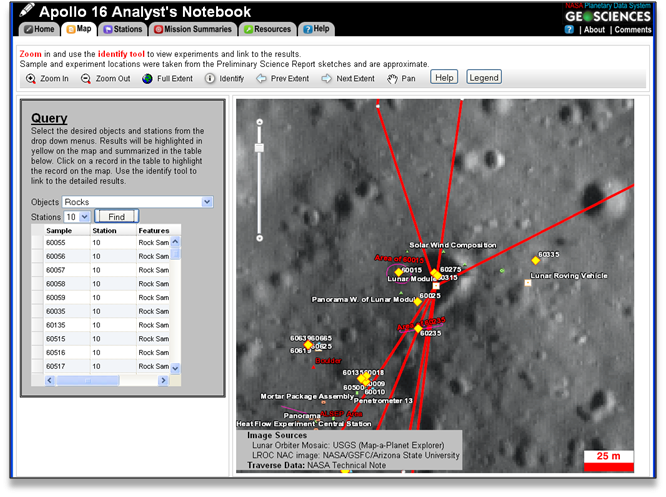
Task: Select table row for sample 60055
Action: point(101,243)
